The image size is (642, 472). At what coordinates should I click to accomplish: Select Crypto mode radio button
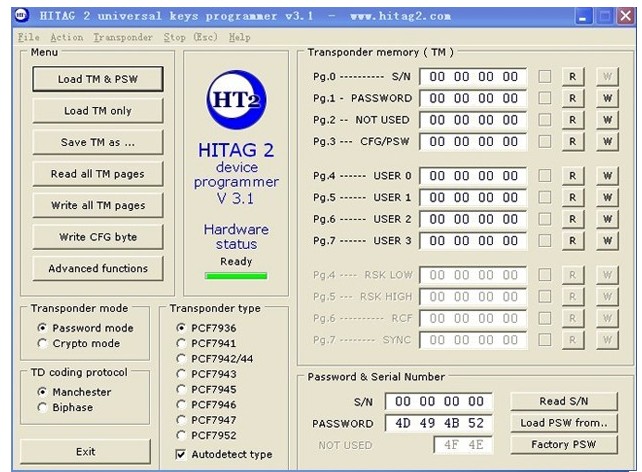(42, 343)
